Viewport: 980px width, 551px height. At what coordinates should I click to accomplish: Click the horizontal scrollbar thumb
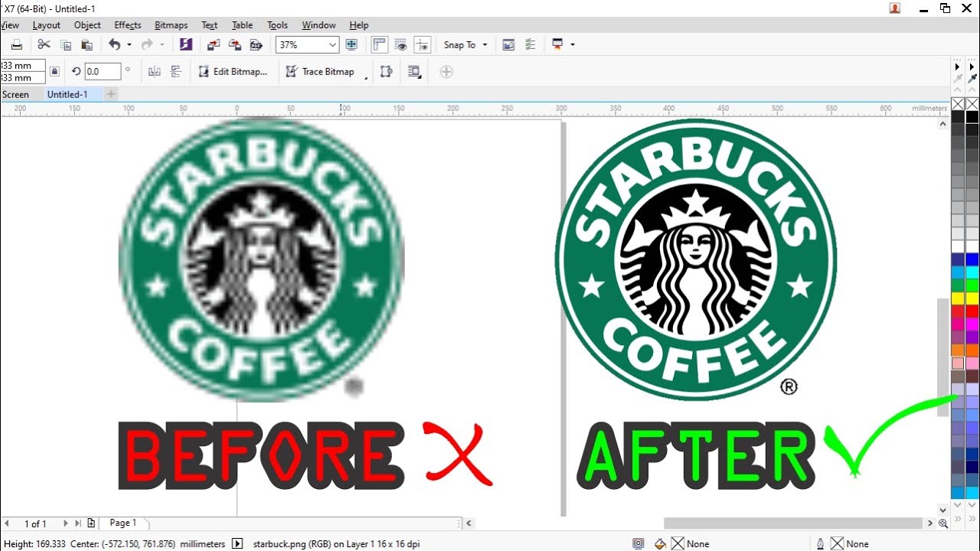792,523
